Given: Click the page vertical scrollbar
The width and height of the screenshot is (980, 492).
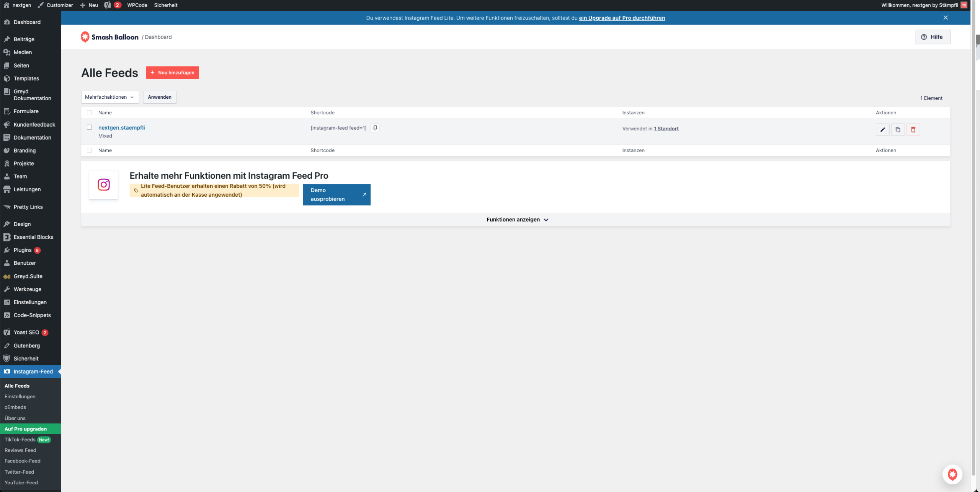Looking at the screenshot, I should click(973, 245).
